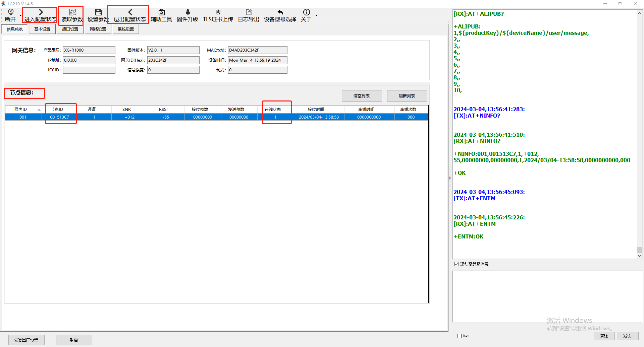The width and height of the screenshot is (644, 347).
Task: Click 离线时间 column header
Action: pos(369,110)
